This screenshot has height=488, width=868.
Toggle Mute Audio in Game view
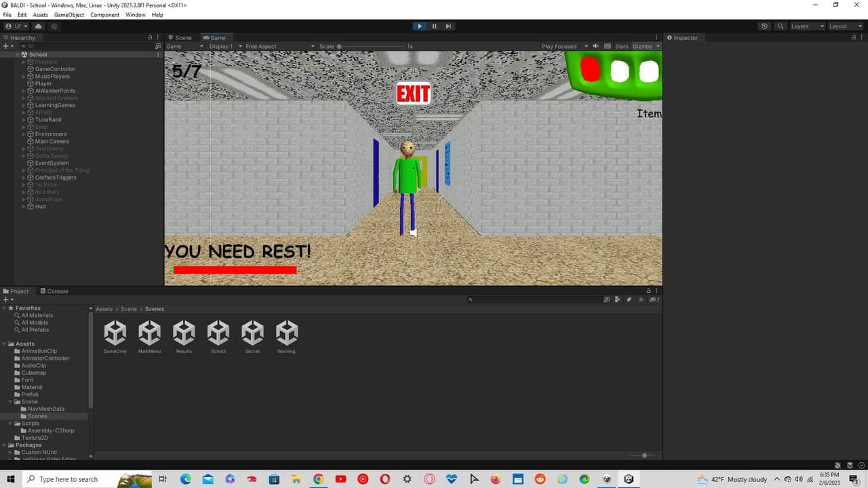click(596, 46)
